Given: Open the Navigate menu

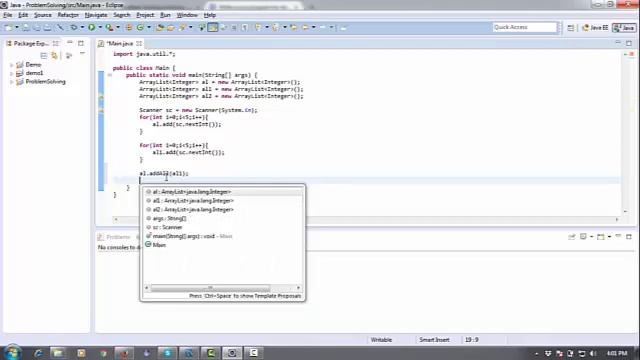Looking at the screenshot, I should coord(96,15).
